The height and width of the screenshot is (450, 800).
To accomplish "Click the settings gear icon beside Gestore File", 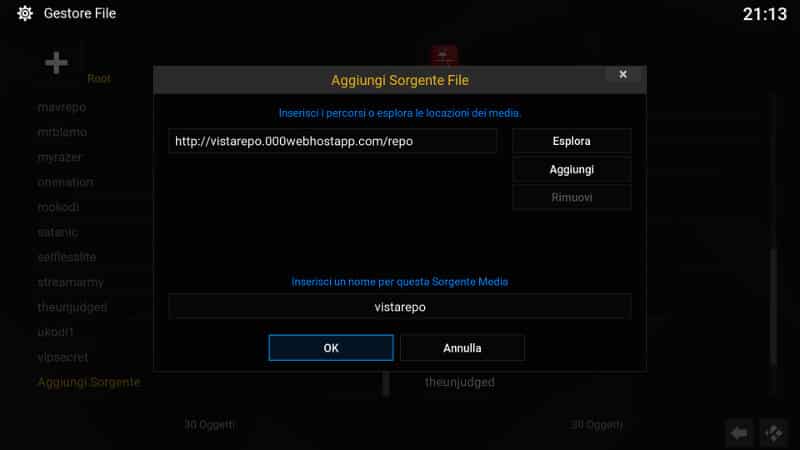I will coord(24,13).
